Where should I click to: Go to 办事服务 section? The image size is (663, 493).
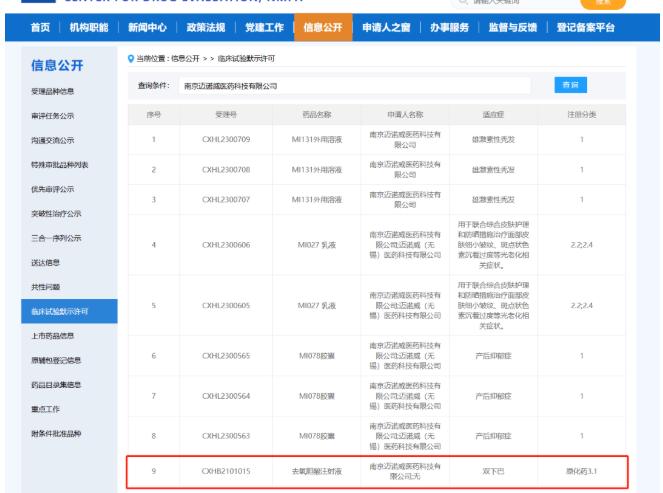point(449,27)
